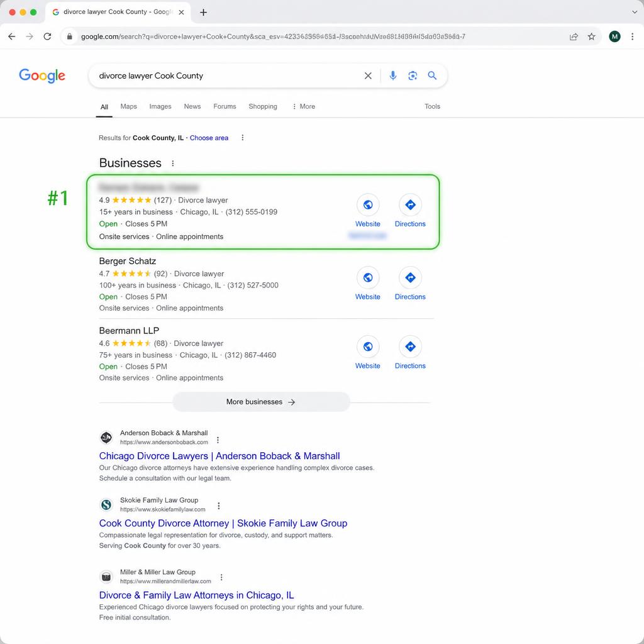Open the profile avatar M
Image resolution: width=644 pixels, height=644 pixels.
pyautogui.click(x=614, y=36)
